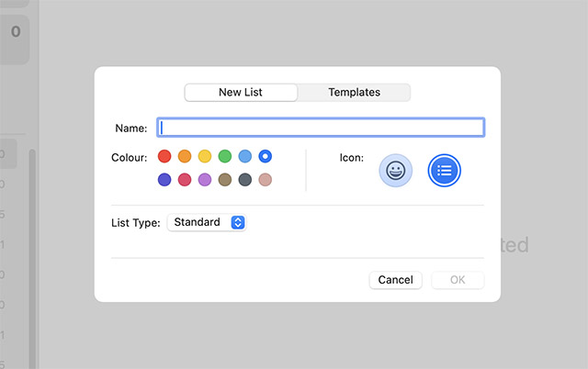This screenshot has width=588, height=369.
Task: Select the green colour swatch
Action: [225, 157]
